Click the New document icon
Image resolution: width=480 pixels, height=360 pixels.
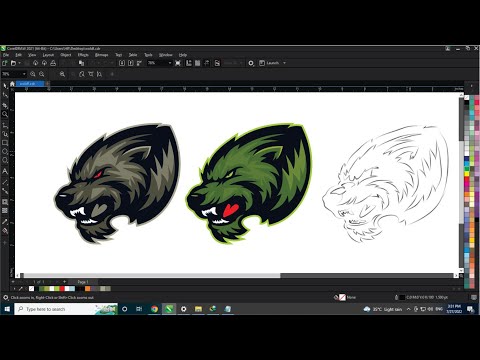pos(5,63)
